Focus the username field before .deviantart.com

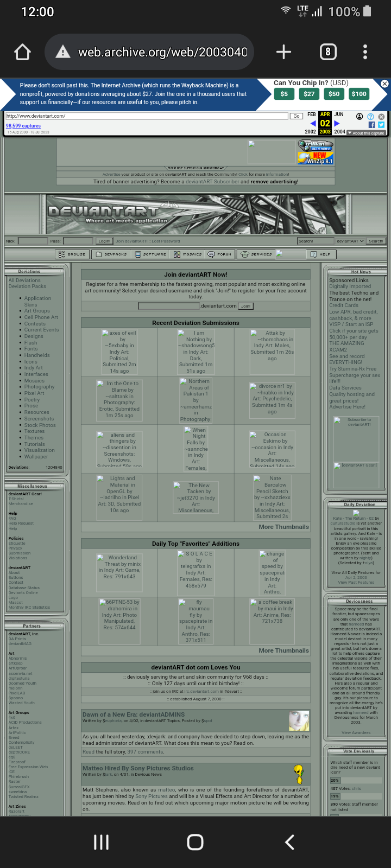coord(169,306)
